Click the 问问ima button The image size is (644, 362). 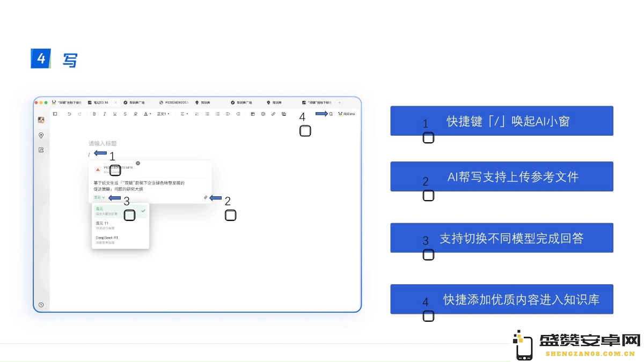pos(346,114)
